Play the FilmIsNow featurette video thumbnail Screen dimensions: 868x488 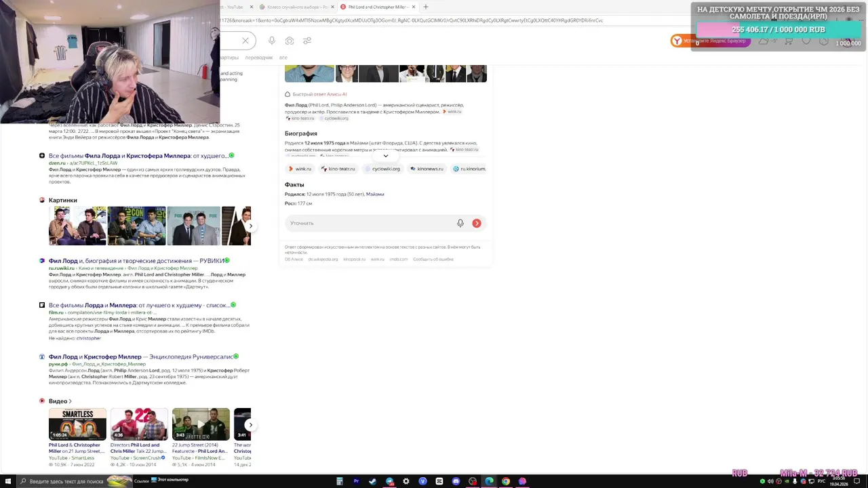coord(201,424)
